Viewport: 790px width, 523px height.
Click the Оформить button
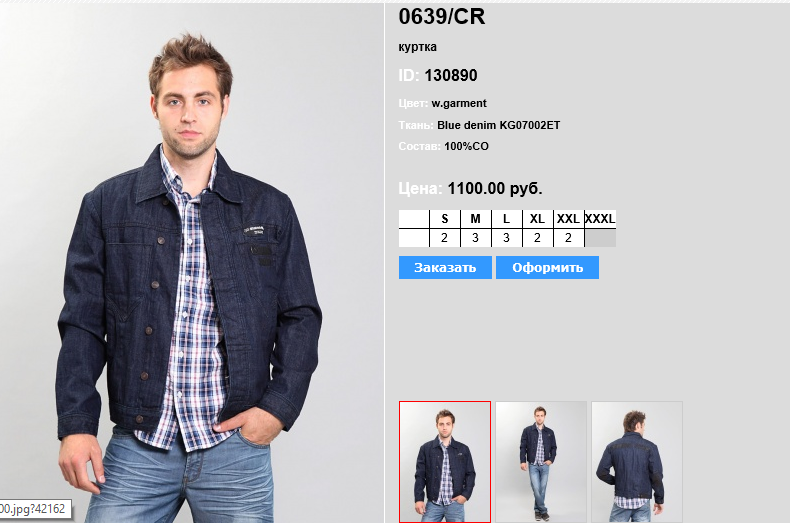pyautogui.click(x=547, y=268)
